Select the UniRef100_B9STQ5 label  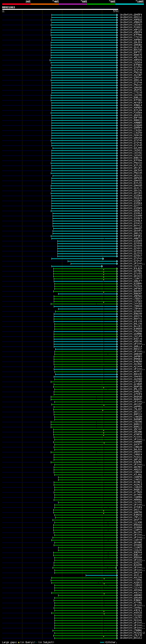(131, 50)
